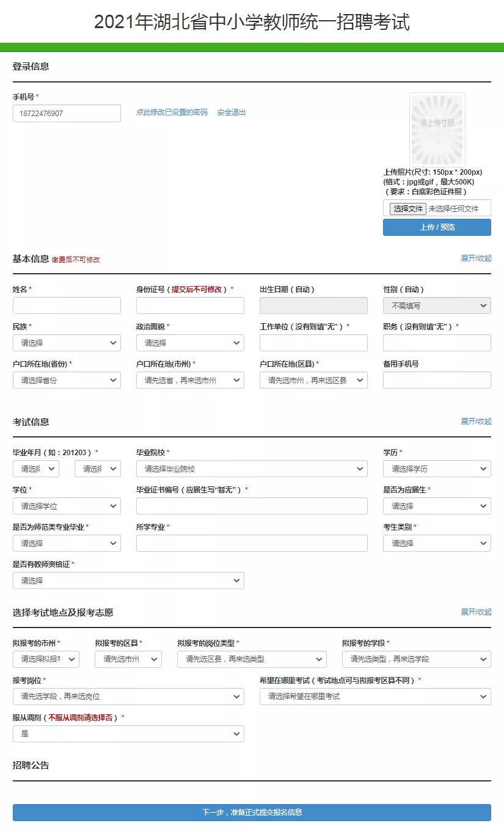Open the 是否为师范类专业毕业 dropdown
This screenshot has height=834, width=504.
[x=67, y=543]
